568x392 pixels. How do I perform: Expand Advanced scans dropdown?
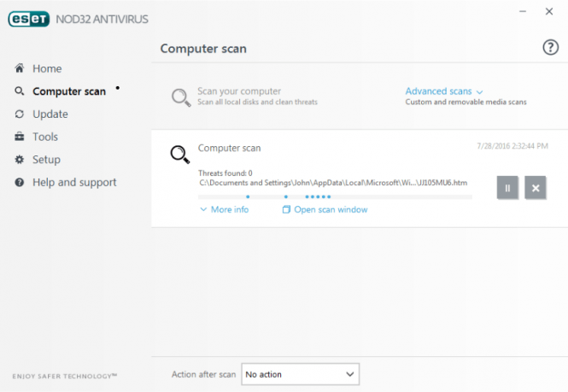click(438, 91)
